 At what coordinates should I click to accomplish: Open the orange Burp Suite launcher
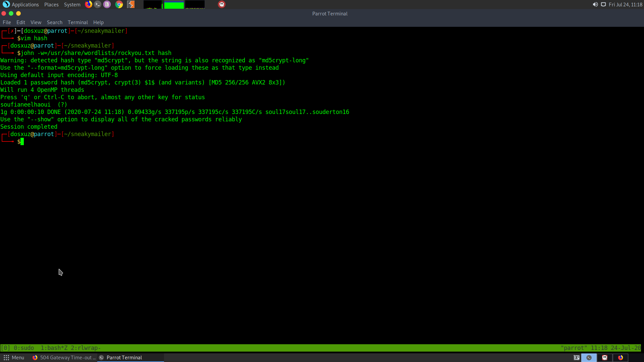point(131,4)
